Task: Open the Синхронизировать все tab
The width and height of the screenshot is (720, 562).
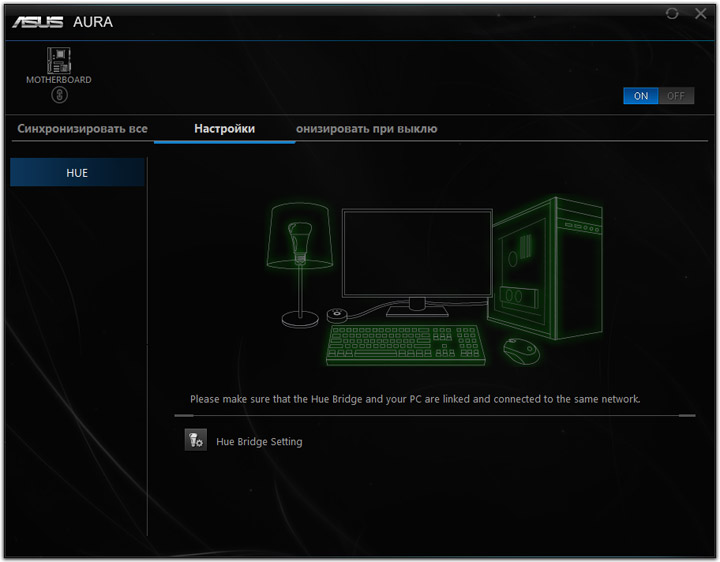Action: 83,129
